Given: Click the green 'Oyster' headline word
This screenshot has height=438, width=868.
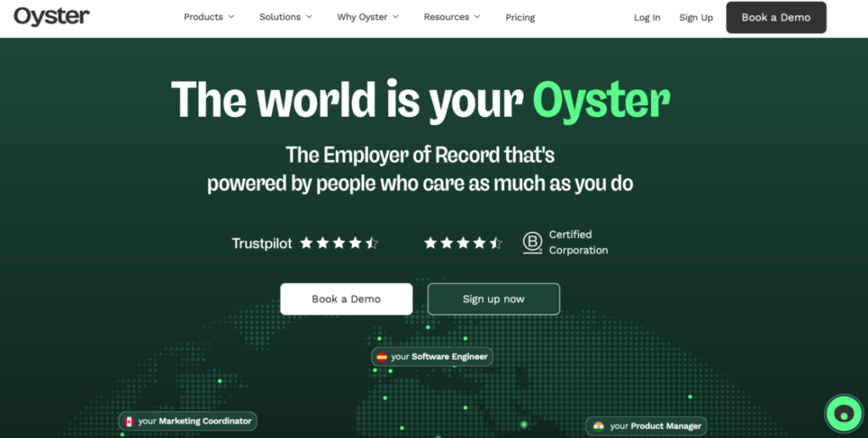Looking at the screenshot, I should click(602, 101).
